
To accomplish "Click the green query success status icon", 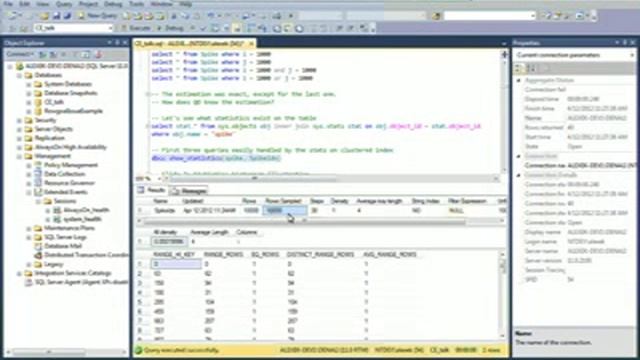I will pos(139,350).
